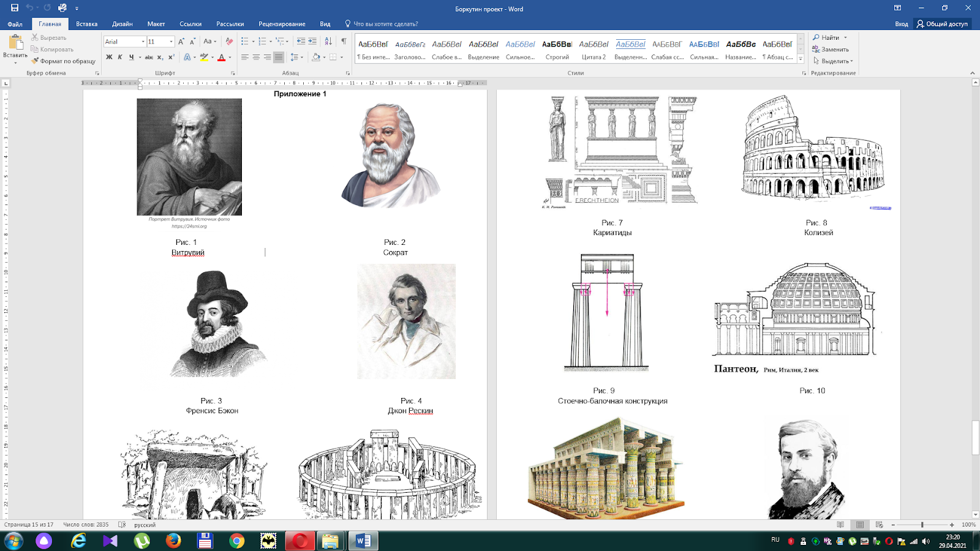Click the zoom slider handle in status bar
Screen dimensions: 980x551
922,525
